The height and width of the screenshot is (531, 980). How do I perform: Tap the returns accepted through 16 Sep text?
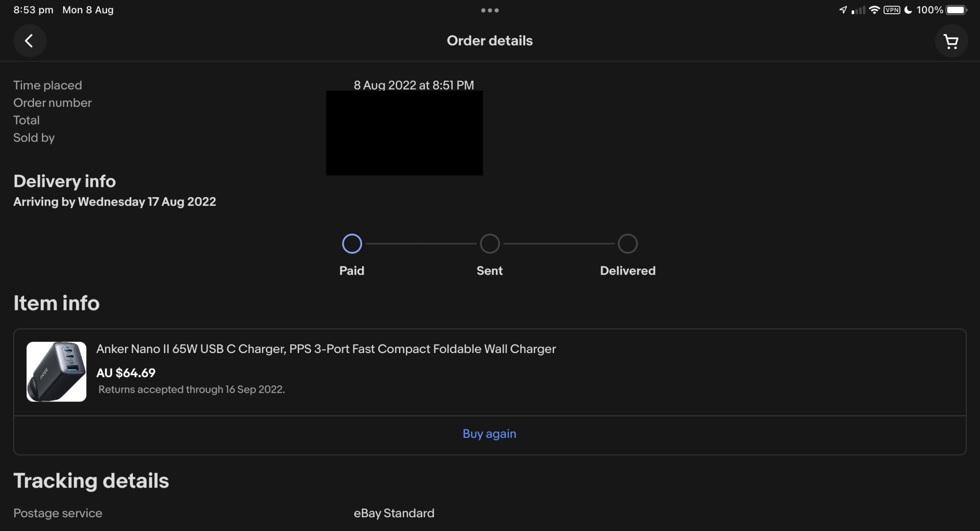(x=192, y=390)
